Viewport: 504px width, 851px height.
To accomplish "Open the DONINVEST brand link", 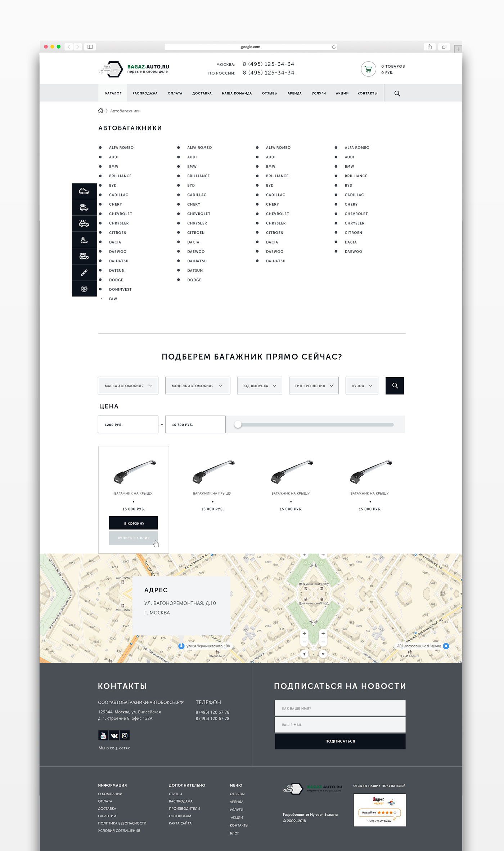I will pos(121,289).
